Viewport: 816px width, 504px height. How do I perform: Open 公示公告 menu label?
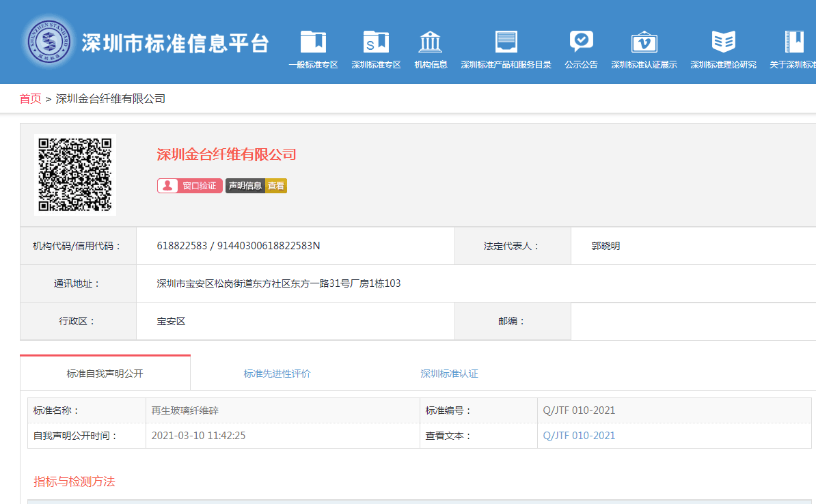click(582, 64)
